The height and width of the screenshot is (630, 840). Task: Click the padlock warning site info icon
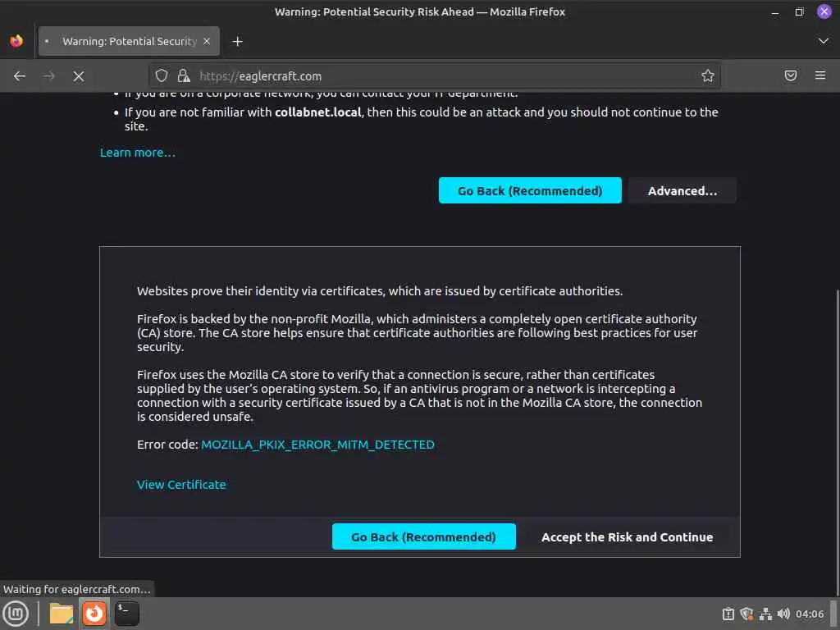184,75
